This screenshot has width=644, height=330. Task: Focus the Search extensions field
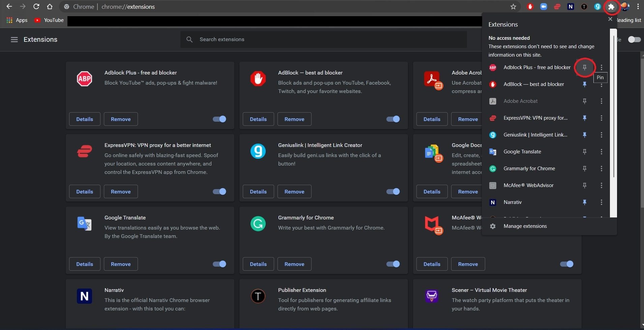click(324, 39)
